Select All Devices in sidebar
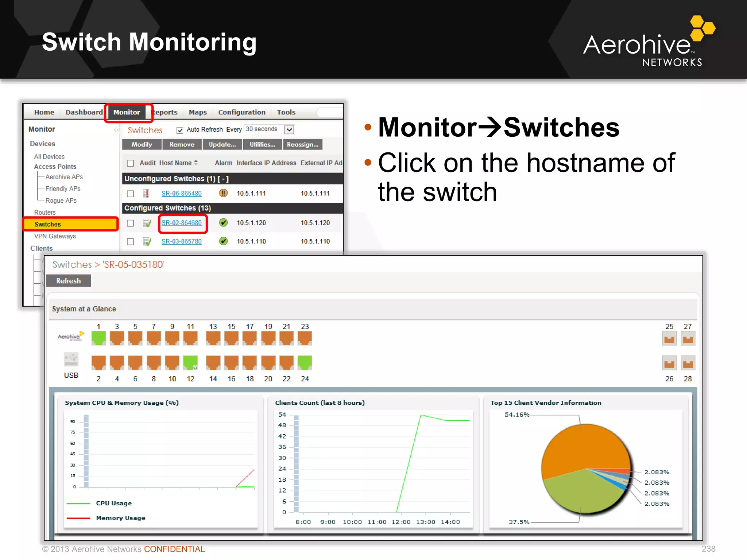The height and width of the screenshot is (560, 747). tap(49, 157)
